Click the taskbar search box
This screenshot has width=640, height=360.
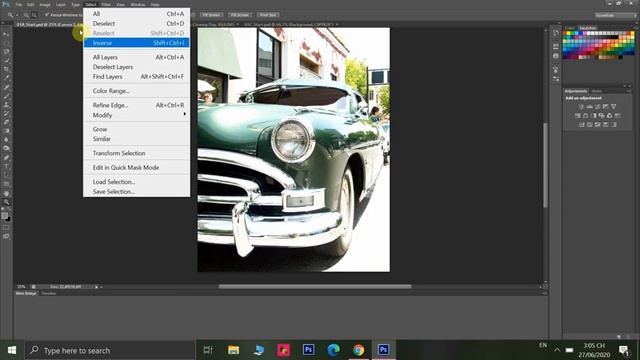[110, 350]
